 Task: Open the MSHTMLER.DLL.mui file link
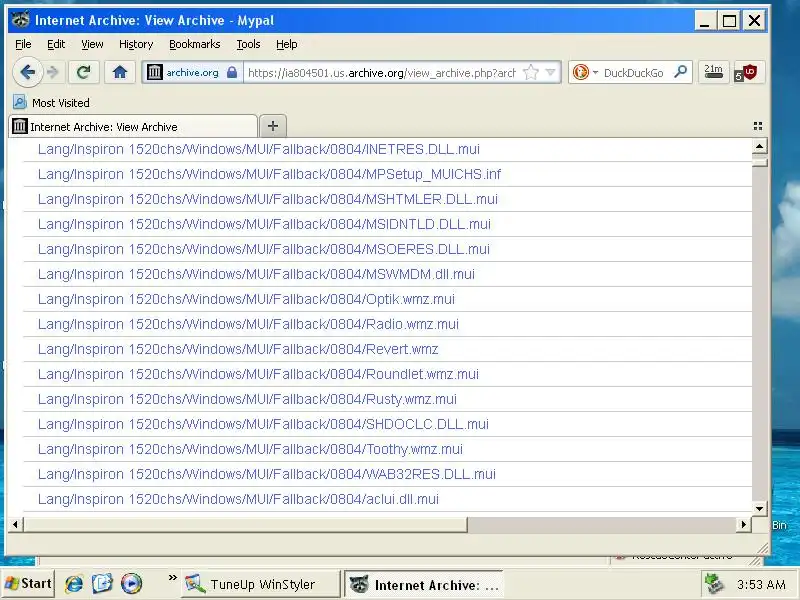(268, 199)
